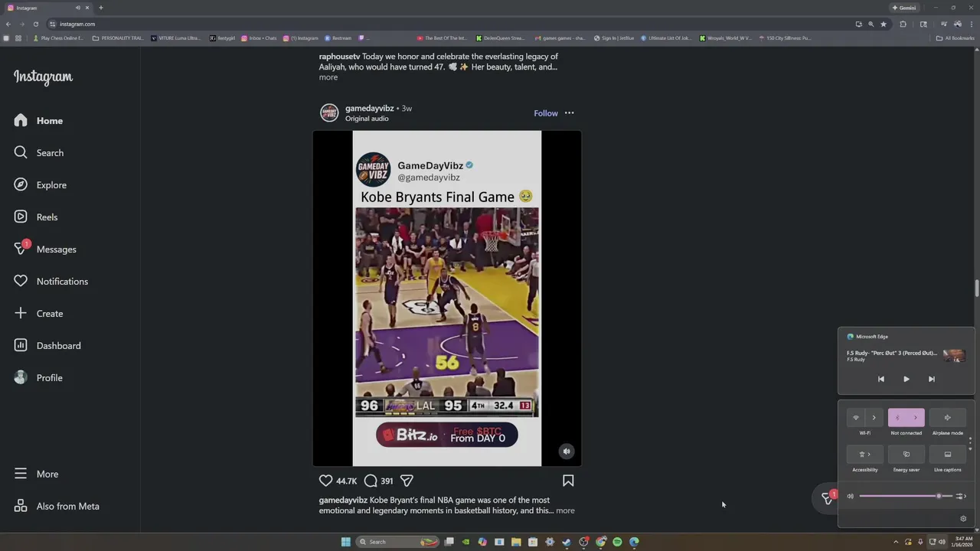Viewport: 980px width, 551px height.
Task: Like the gamedayvibz post
Action: coord(326,481)
